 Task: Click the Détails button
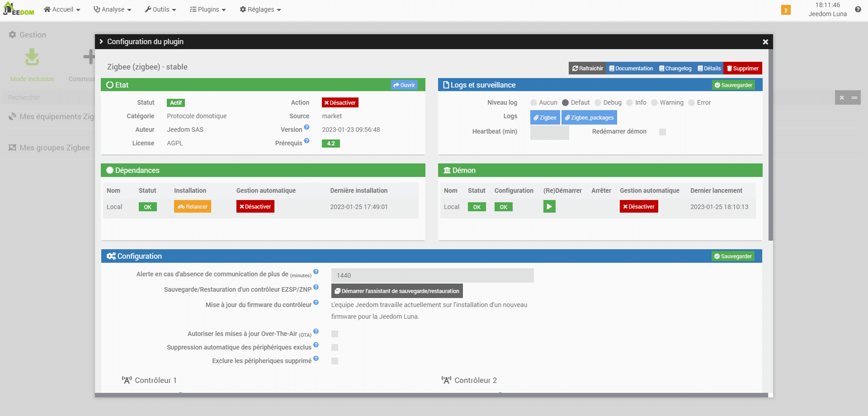(x=709, y=68)
